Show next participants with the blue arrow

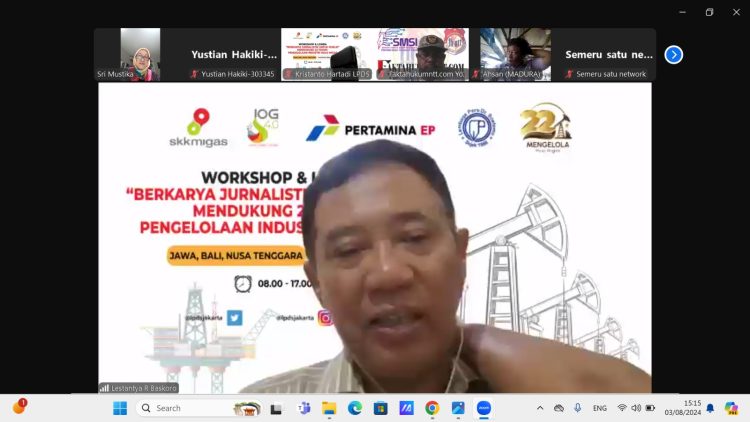(x=673, y=55)
